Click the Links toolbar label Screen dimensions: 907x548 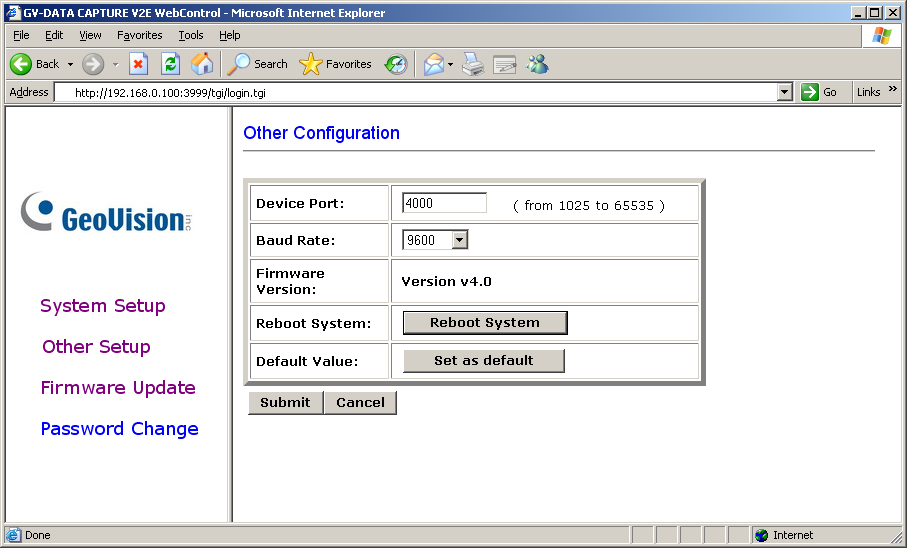pyautogui.click(x=868, y=92)
